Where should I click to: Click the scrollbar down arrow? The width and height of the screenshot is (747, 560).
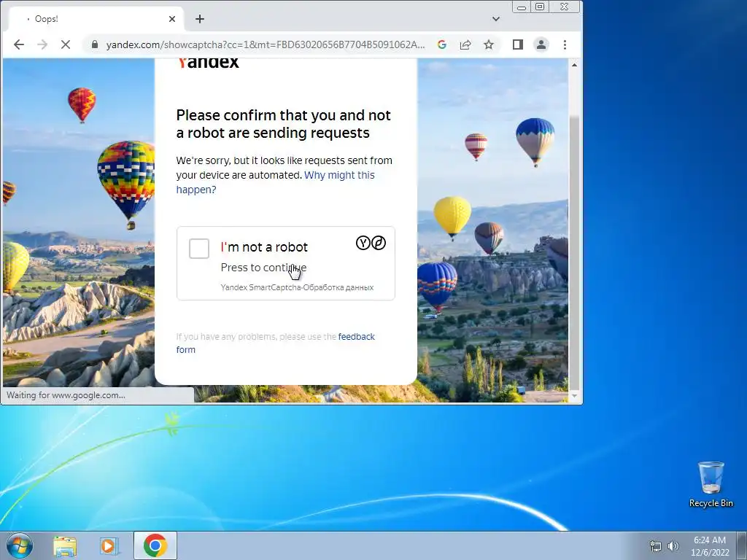(574, 396)
